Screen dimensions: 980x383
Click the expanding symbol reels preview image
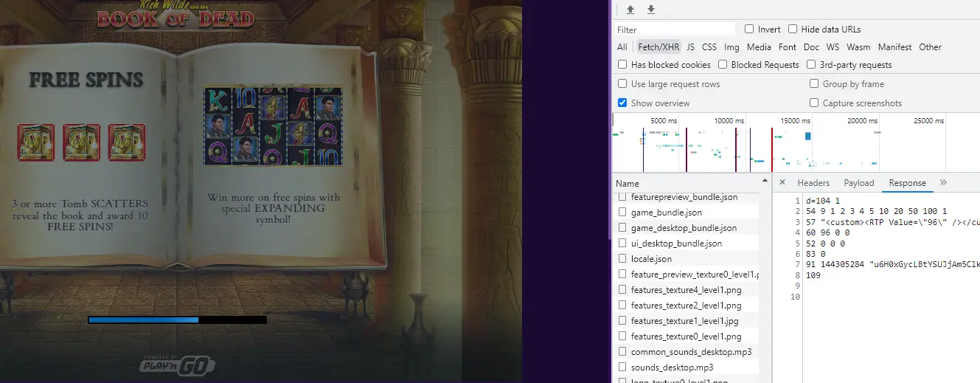(274, 126)
